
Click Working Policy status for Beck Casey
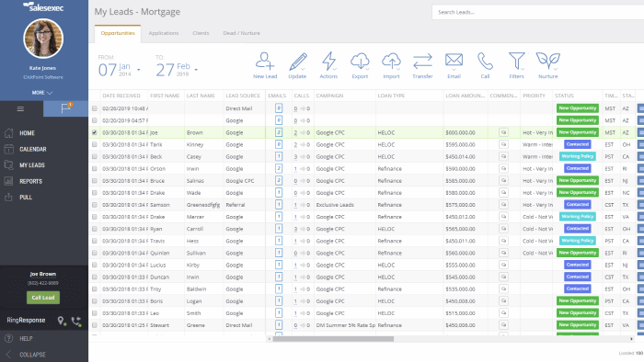[x=578, y=156]
